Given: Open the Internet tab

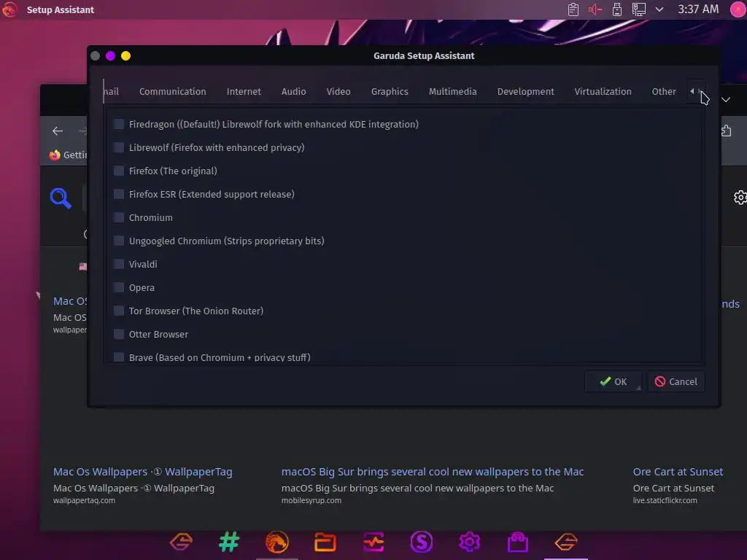Looking at the screenshot, I should (x=244, y=91).
